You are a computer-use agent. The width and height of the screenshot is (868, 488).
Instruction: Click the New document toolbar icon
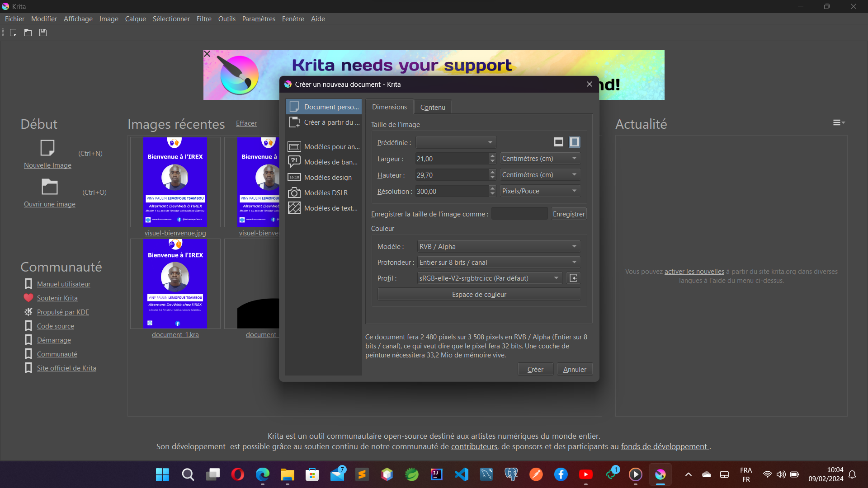[13, 33]
